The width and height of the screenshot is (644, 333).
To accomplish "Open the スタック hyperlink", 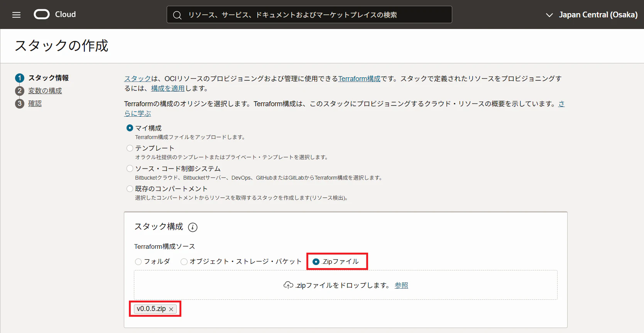I will 137,78.
